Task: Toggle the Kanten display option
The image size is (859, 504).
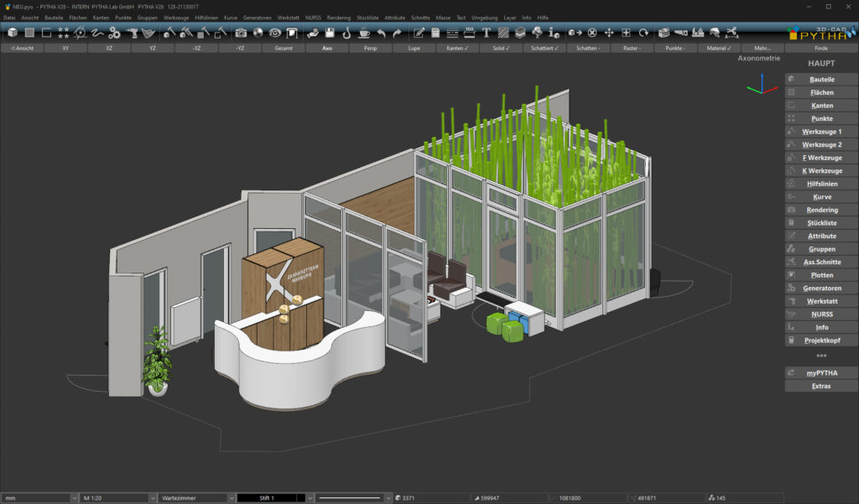Action: [x=457, y=49]
